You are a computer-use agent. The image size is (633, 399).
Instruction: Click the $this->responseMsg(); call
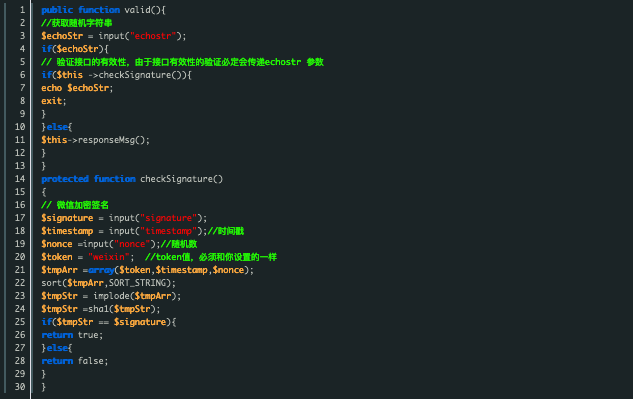point(95,140)
